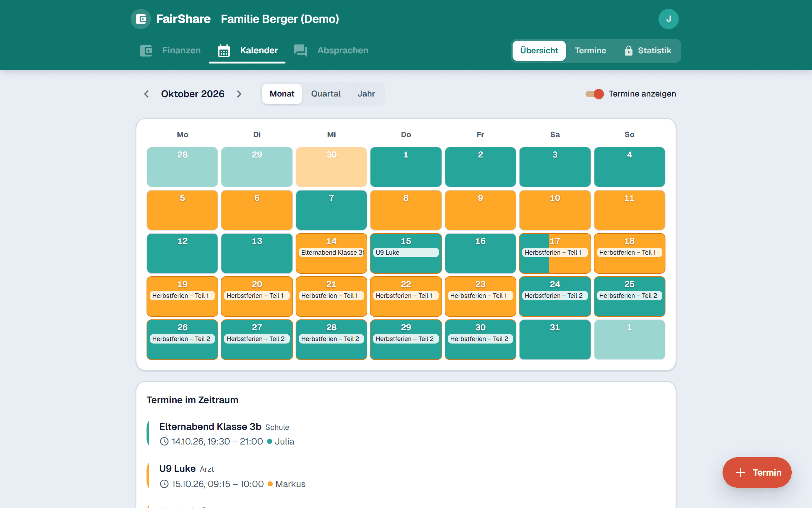Click the Termine im Zeitraum heading
Image resolution: width=812 pixels, height=508 pixels.
point(192,400)
